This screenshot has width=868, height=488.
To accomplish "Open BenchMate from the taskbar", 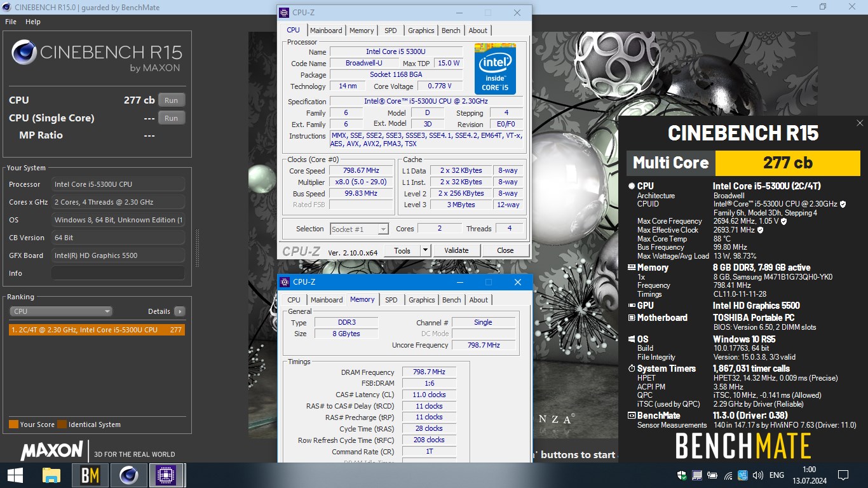I will (x=90, y=475).
